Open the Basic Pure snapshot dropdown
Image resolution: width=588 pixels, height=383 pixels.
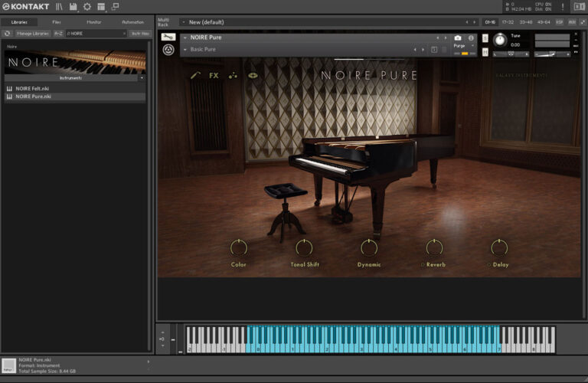click(x=185, y=50)
